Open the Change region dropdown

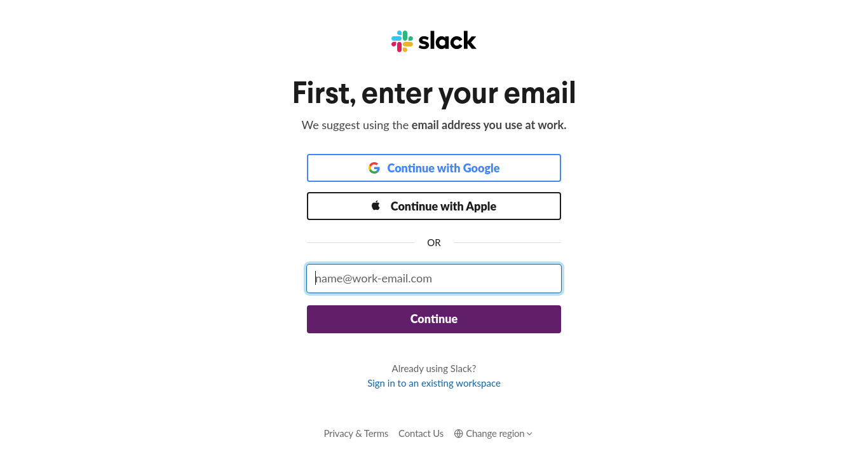(493, 434)
